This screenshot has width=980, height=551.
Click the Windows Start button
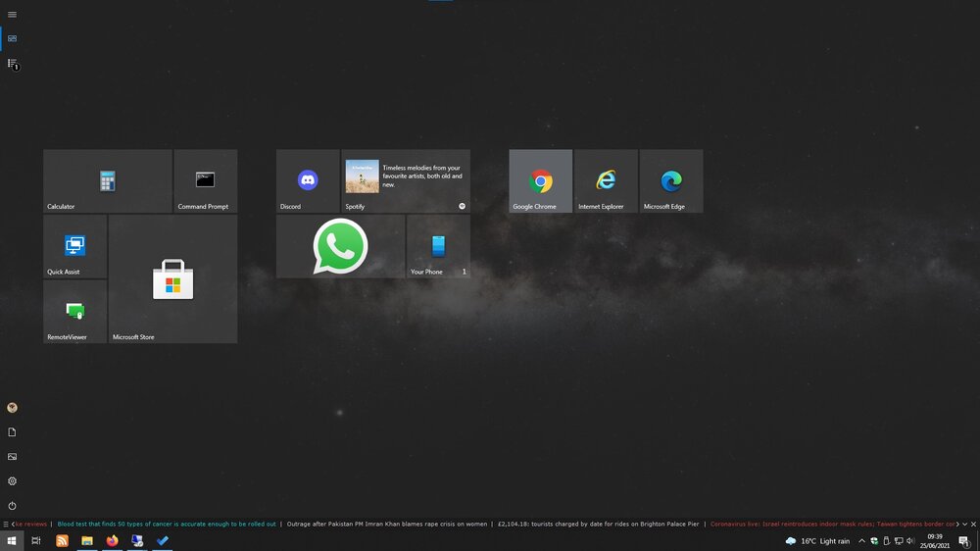point(12,541)
